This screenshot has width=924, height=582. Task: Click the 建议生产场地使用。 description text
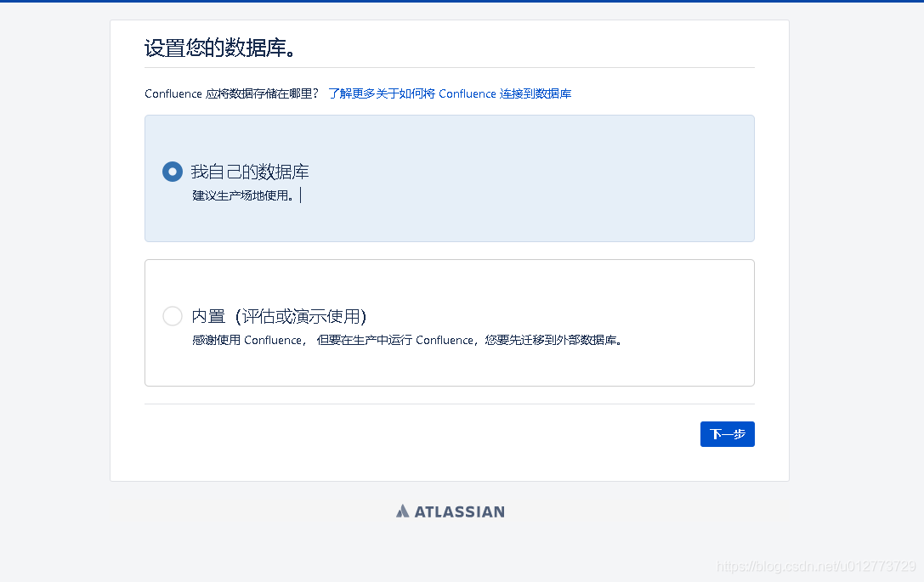click(x=243, y=195)
